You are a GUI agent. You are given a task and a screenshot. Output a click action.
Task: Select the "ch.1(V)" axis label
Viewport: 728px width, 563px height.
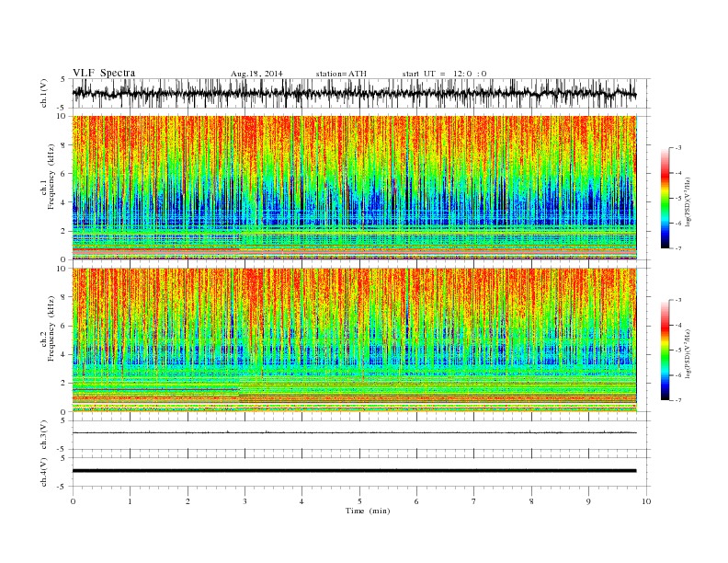[x=44, y=93]
